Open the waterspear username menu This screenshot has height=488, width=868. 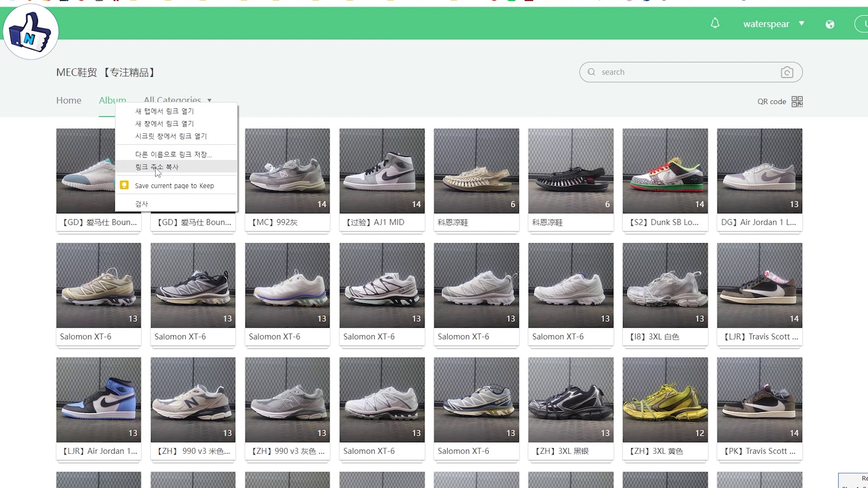pyautogui.click(x=766, y=24)
